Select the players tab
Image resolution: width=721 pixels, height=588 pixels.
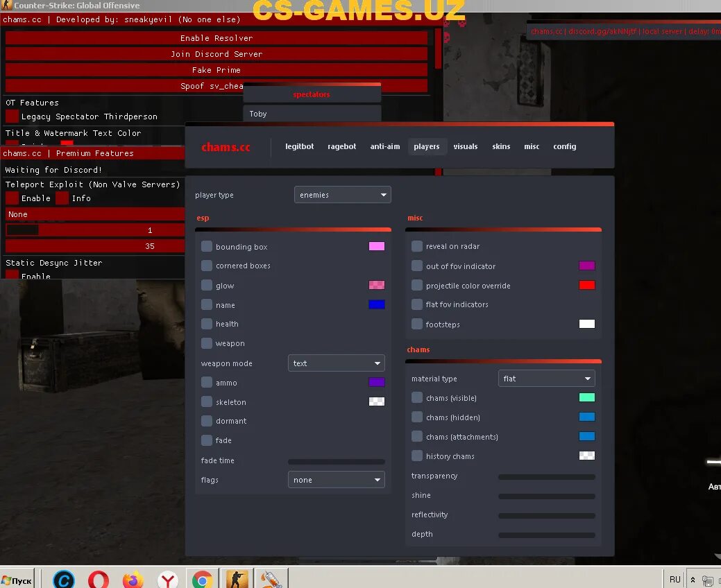tap(427, 146)
